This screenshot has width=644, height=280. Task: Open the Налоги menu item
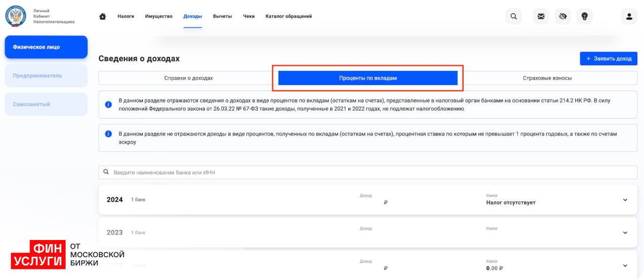pos(126,16)
